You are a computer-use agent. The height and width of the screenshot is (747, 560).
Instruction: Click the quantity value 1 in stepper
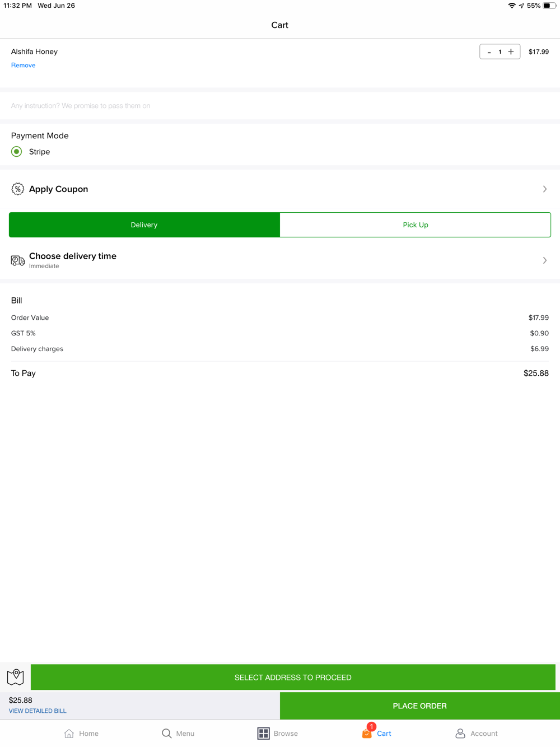pos(500,52)
